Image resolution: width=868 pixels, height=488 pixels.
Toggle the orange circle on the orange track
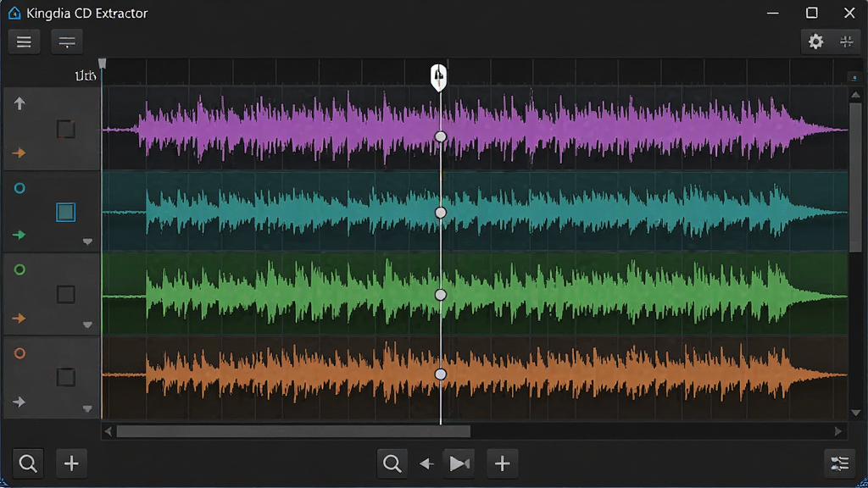pyautogui.click(x=19, y=353)
